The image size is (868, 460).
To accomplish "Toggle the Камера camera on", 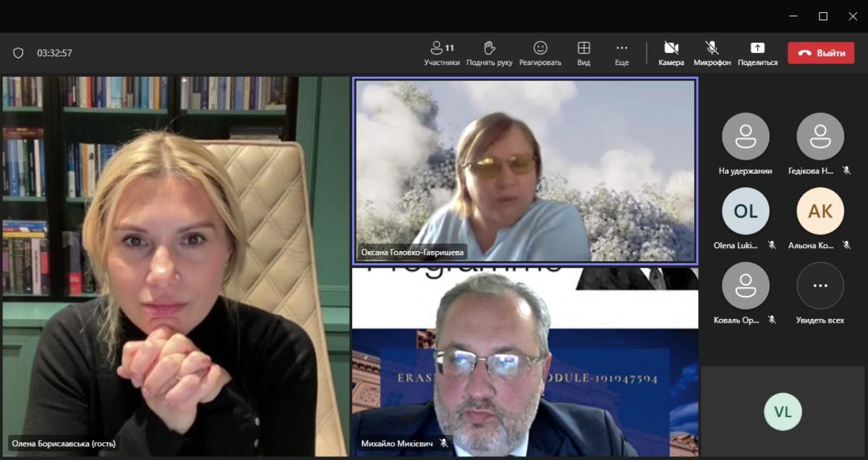I will (x=671, y=53).
